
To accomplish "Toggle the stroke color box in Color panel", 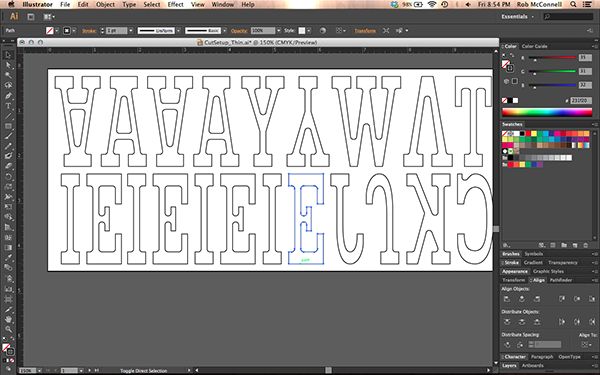I will pos(510,68).
